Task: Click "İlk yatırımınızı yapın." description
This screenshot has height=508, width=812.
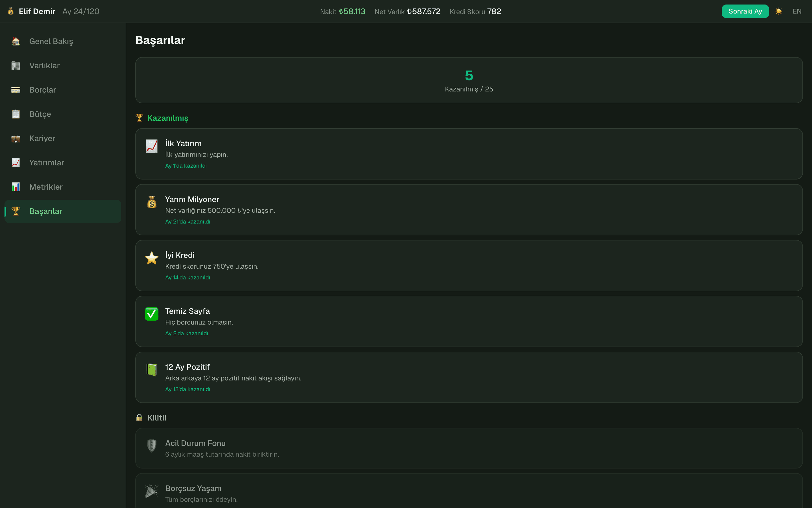Action: coord(196,155)
